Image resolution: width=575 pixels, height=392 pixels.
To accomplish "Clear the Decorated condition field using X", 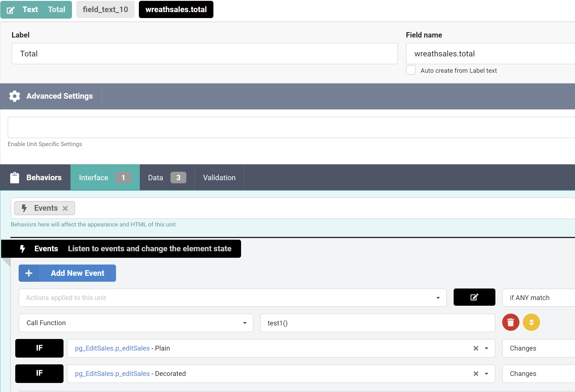I will pyautogui.click(x=476, y=374).
